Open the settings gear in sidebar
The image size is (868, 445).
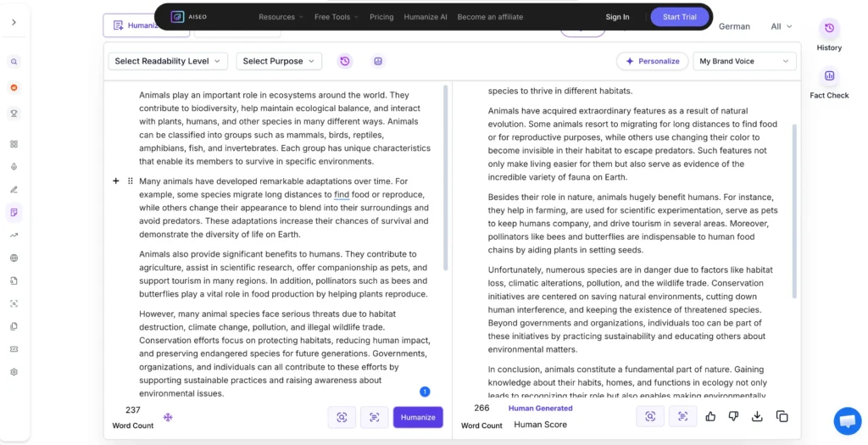click(14, 372)
